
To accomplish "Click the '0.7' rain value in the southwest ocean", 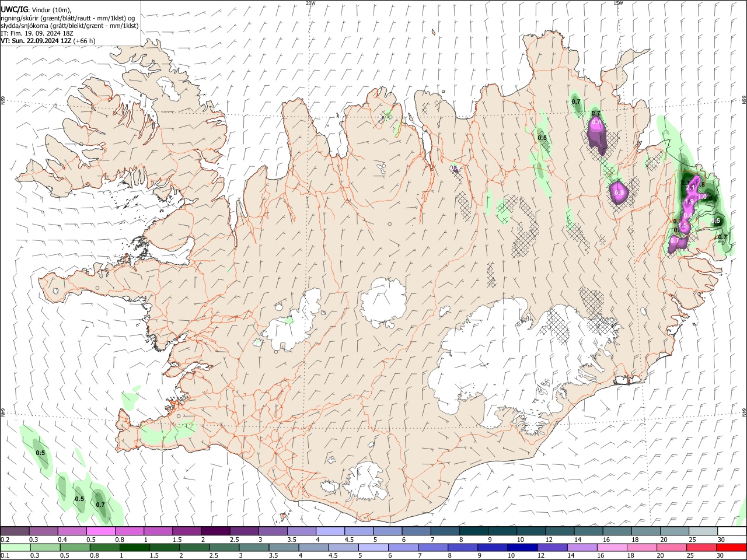I will tap(100, 505).
